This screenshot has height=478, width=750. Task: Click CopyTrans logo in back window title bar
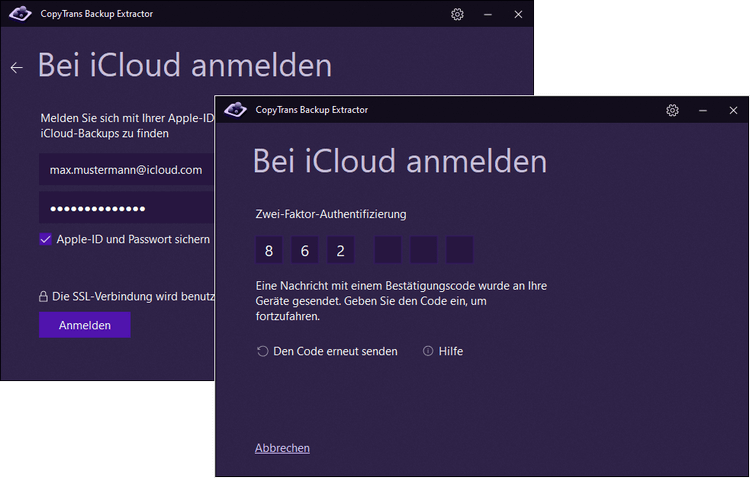[20, 13]
